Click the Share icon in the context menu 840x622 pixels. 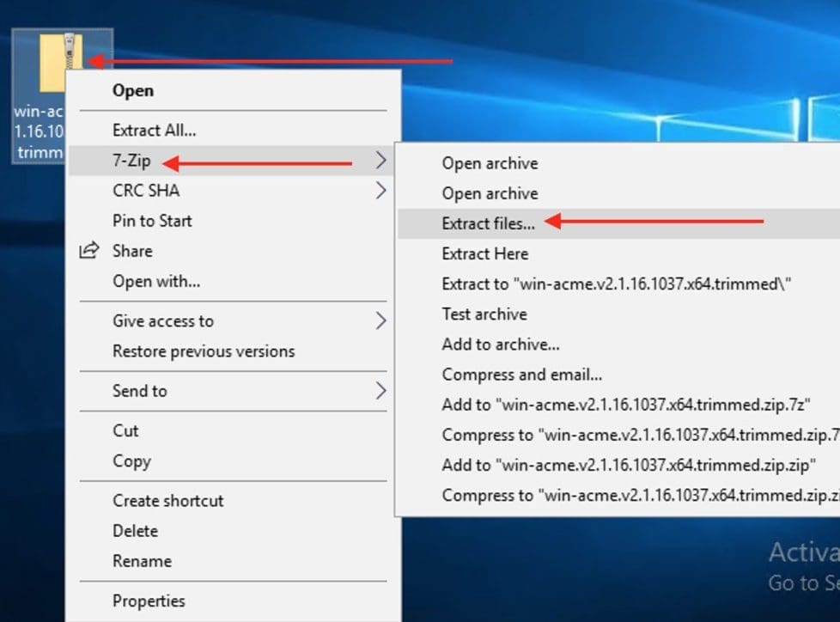click(x=89, y=251)
